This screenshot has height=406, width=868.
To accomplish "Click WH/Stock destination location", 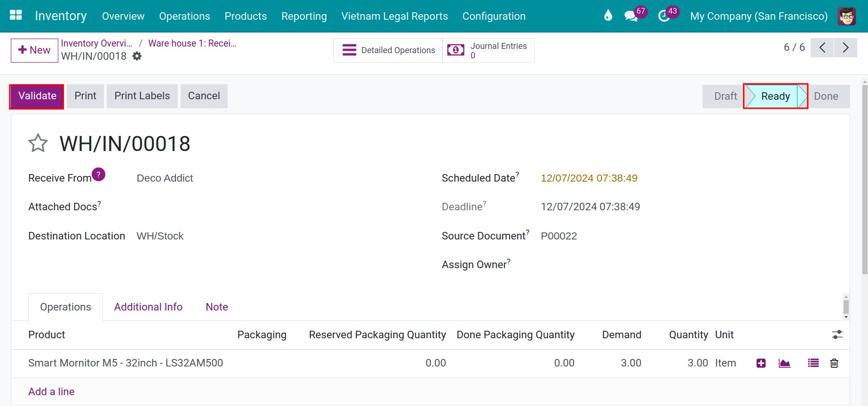I will 160,236.
